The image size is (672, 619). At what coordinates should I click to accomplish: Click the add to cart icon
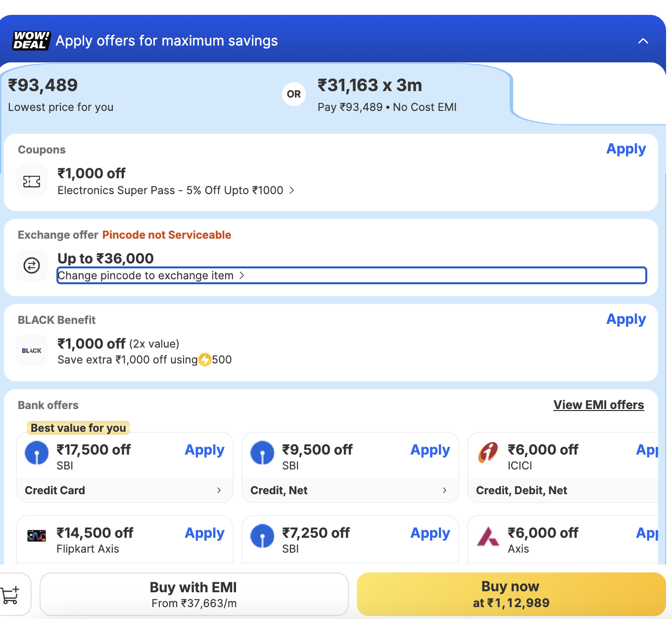(x=10, y=594)
